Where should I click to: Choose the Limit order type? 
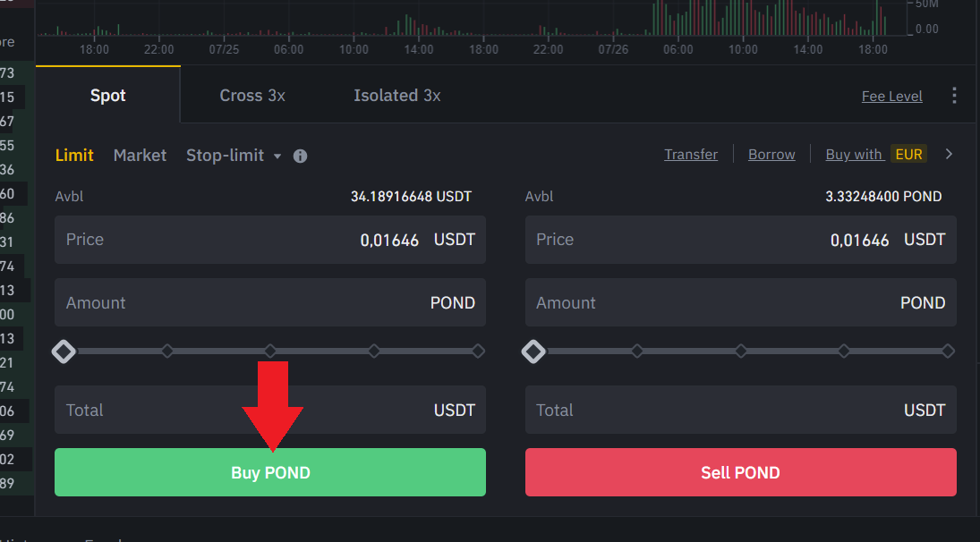point(74,156)
